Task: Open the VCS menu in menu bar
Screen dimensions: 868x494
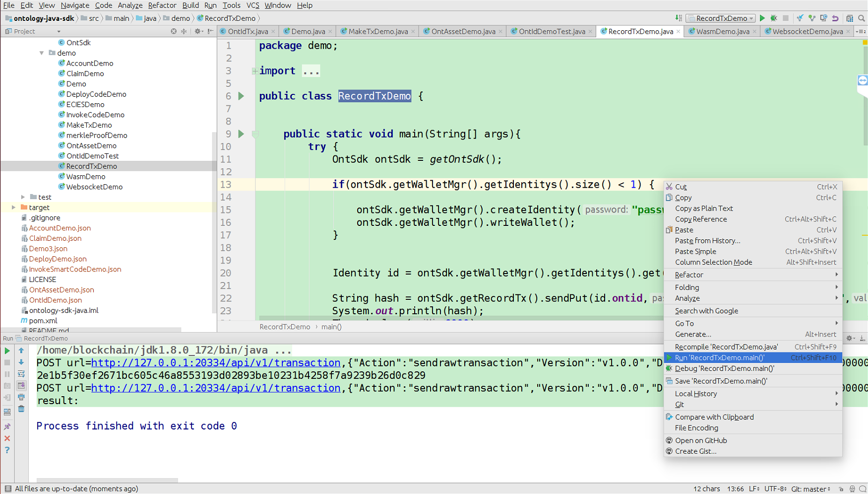Action: coord(252,5)
